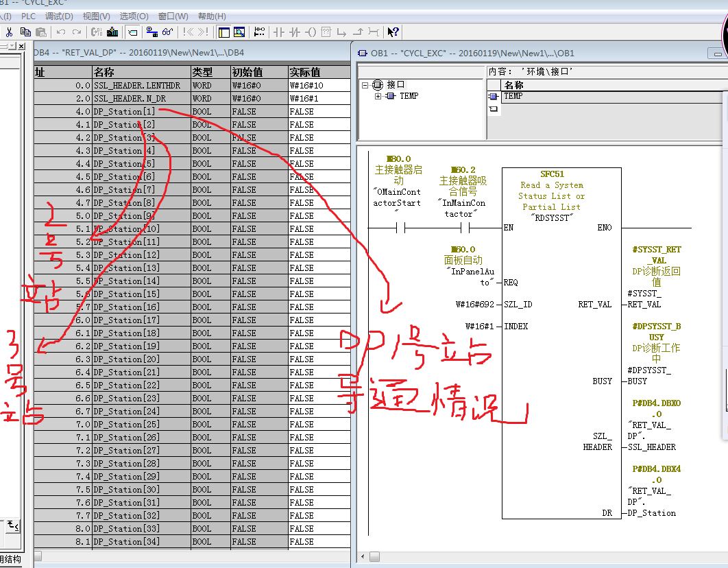
Task: Jump to previous error icon
Action: click(188, 32)
